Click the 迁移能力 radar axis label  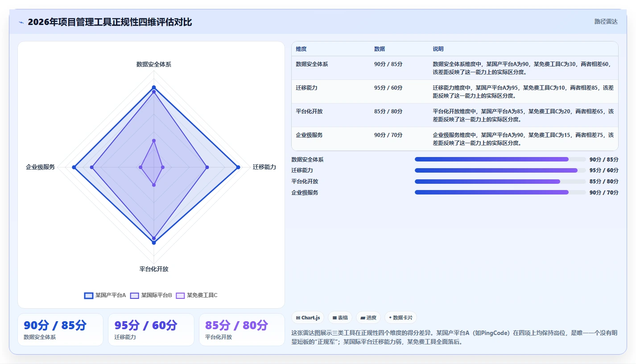(264, 167)
